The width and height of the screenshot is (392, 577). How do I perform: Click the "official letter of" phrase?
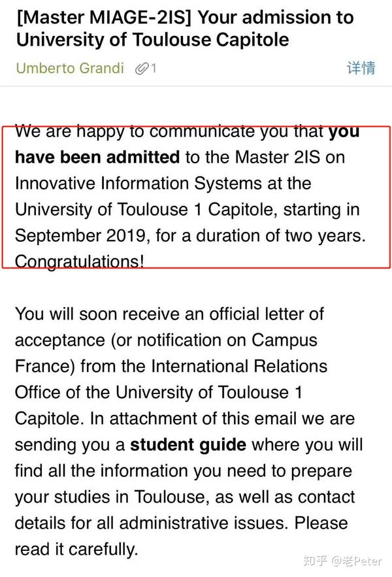(267, 314)
